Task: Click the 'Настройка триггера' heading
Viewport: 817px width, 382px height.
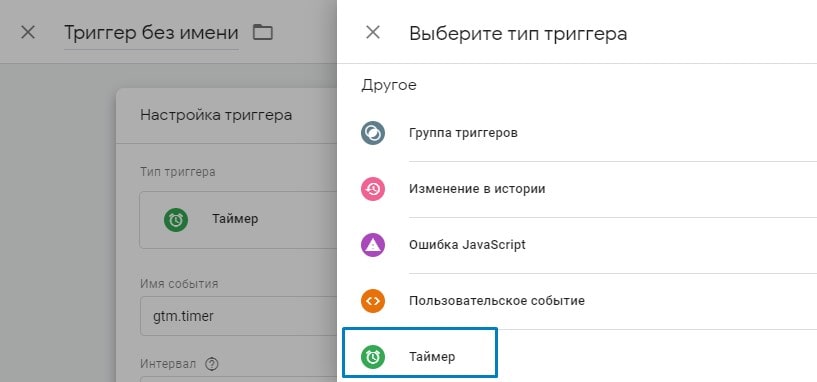Action: 216,115
